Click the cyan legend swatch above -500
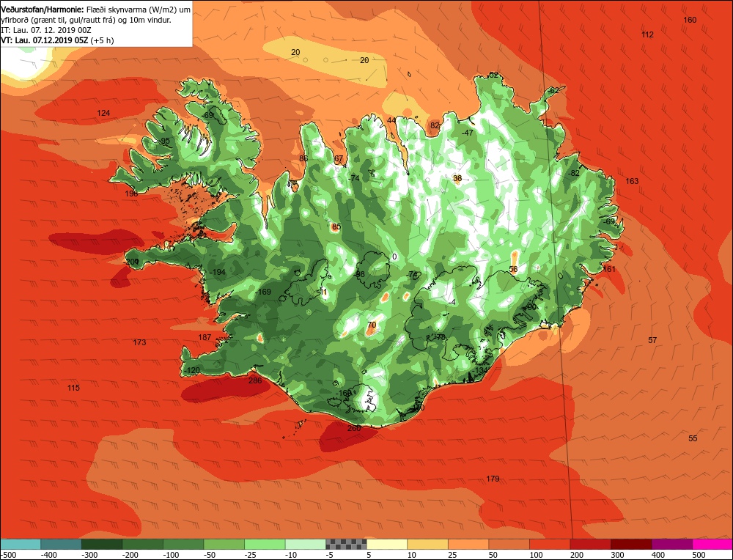 click(x=20, y=544)
